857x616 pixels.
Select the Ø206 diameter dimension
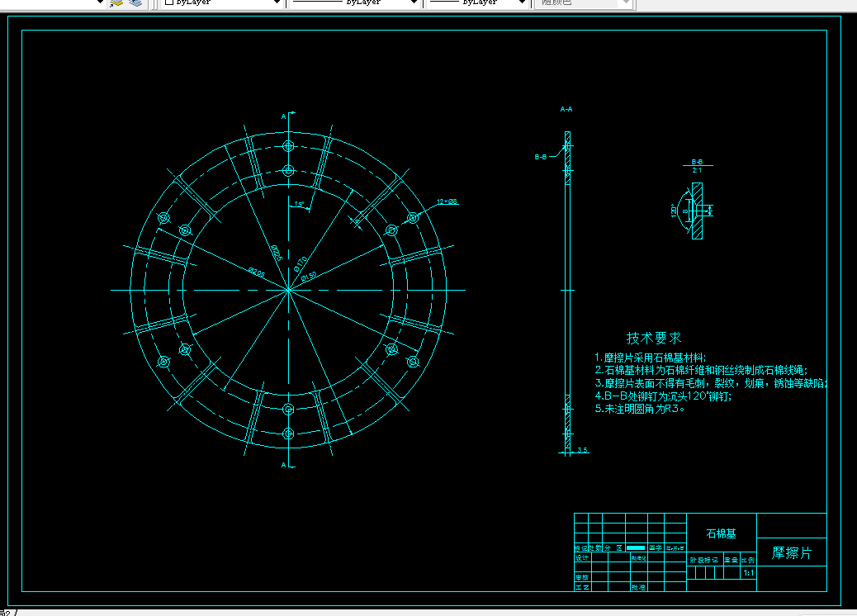(x=257, y=272)
